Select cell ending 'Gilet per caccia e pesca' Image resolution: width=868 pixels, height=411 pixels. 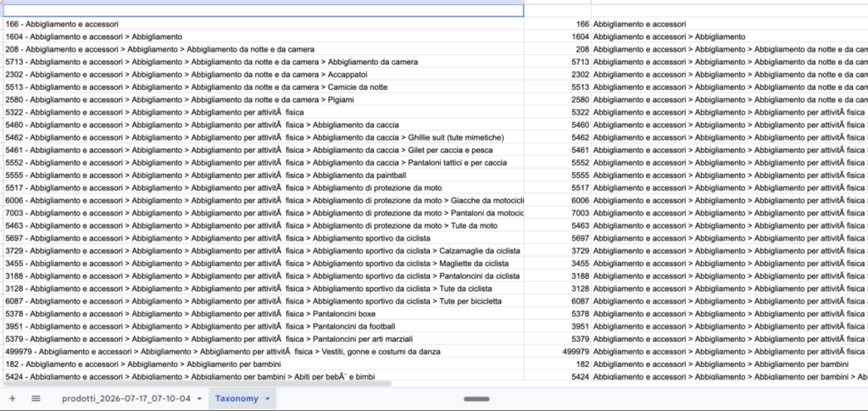(x=263, y=150)
